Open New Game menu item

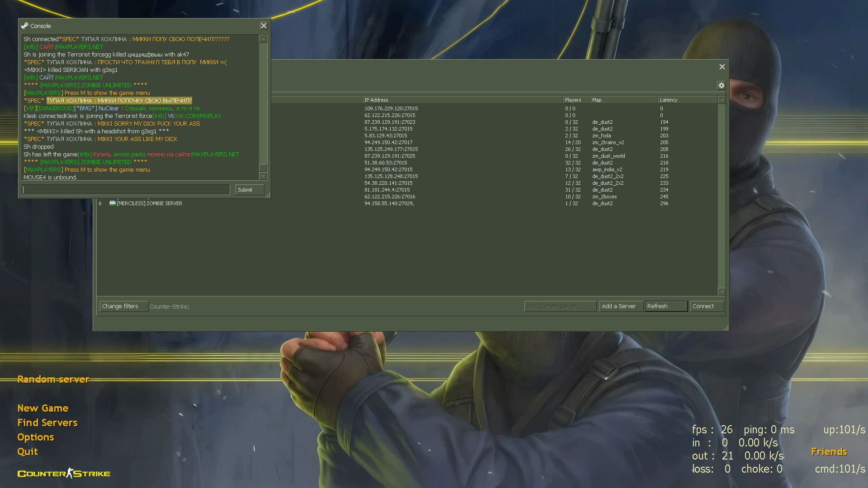[43, 408]
